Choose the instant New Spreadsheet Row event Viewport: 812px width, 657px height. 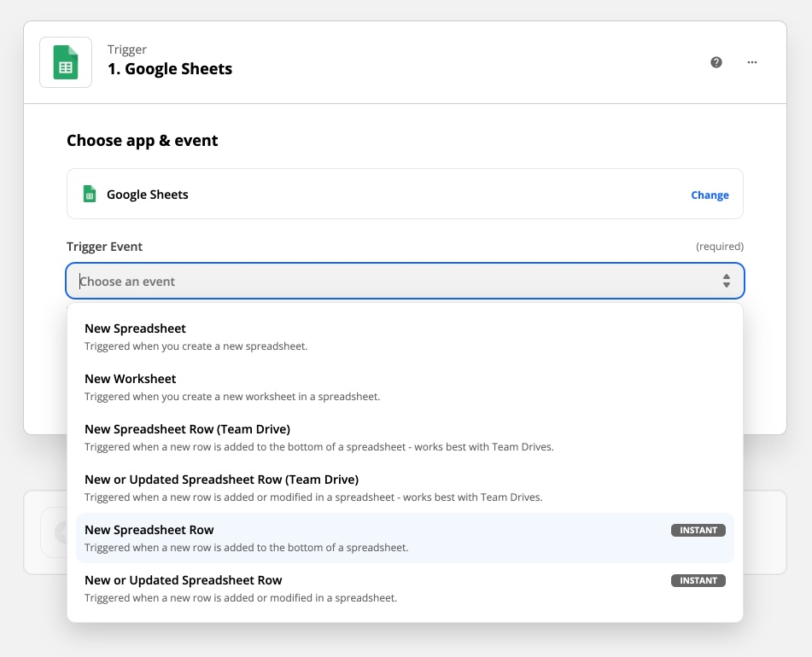click(x=149, y=530)
